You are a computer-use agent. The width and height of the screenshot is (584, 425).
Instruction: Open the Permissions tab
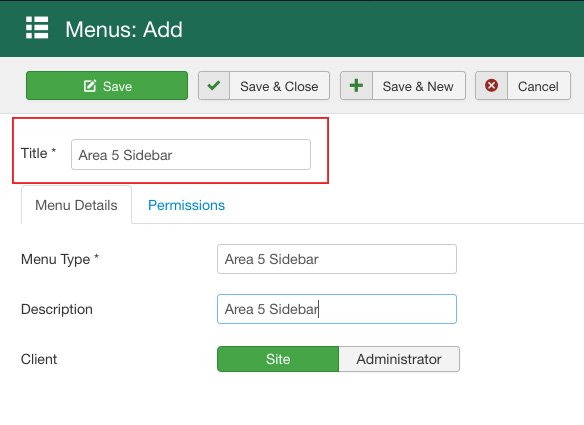[186, 205]
